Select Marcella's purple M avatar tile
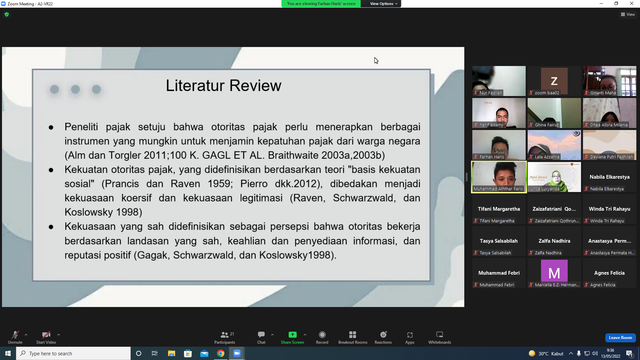 tap(554, 273)
